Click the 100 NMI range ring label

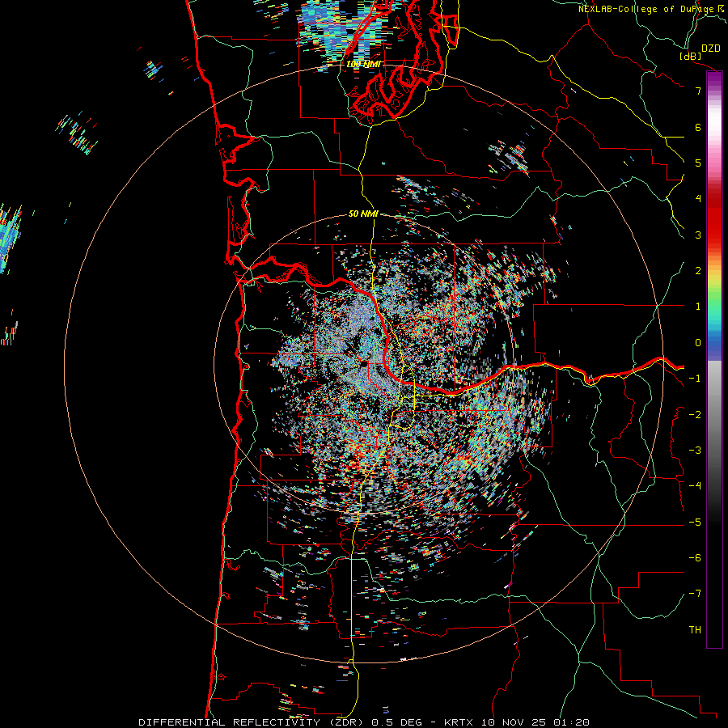click(363, 64)
